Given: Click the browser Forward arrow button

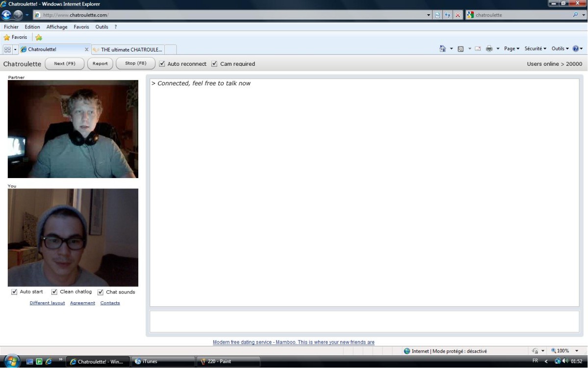Looking at the screenshot, I should point(18,15).
